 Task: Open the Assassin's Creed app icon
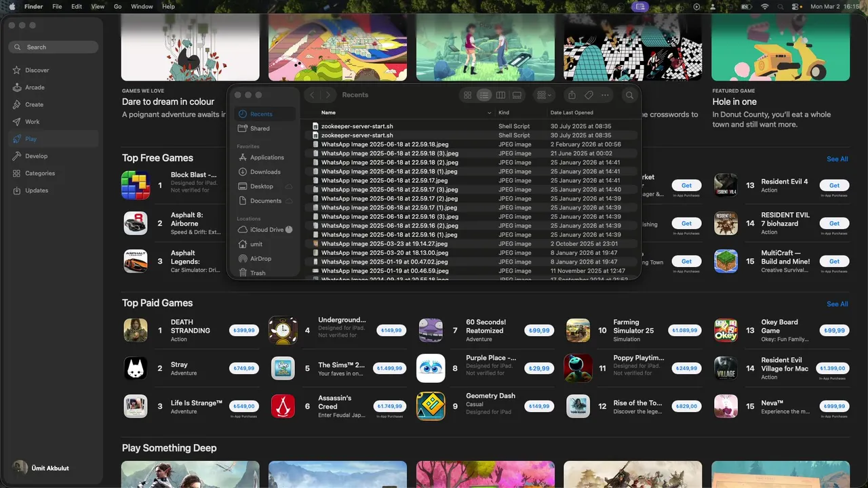(x=283, y=407)
